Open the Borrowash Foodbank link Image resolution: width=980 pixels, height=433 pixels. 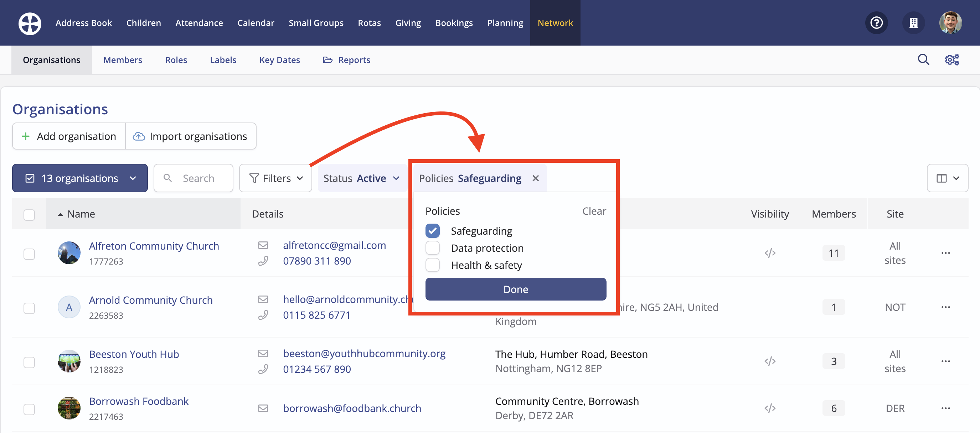(139, 401)
